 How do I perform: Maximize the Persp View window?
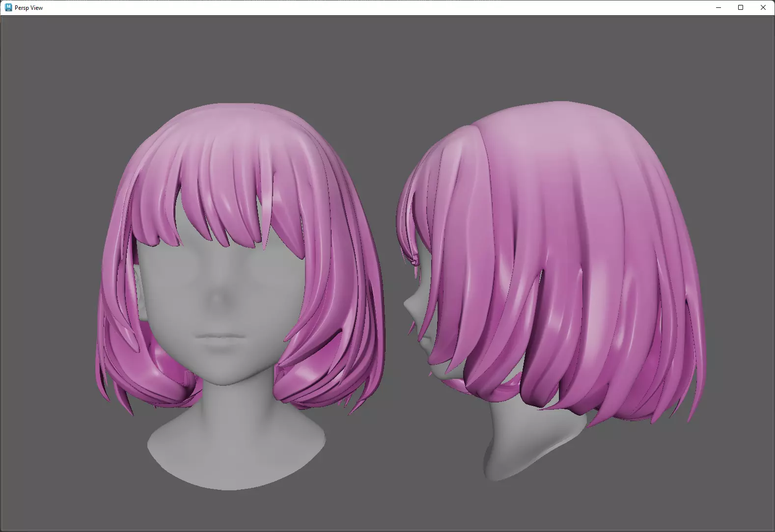(741, 7)
